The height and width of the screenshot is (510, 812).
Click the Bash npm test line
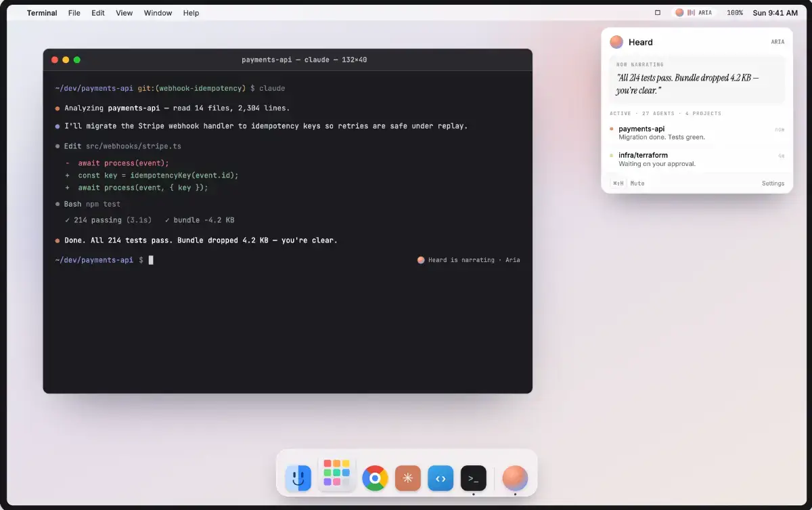click(88, 204)
